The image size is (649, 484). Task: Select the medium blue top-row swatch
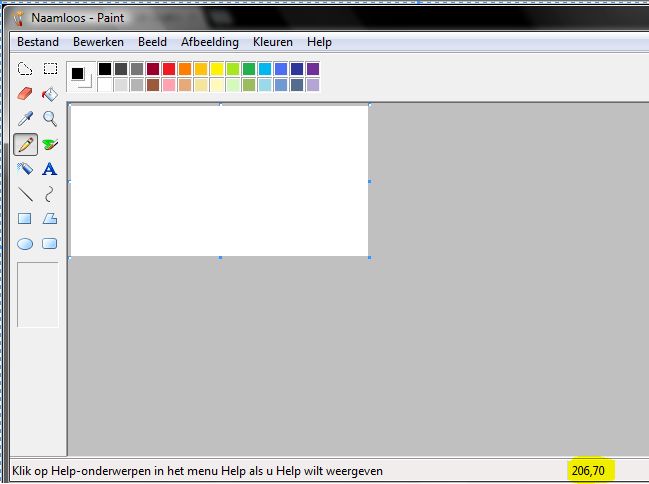coord(281,69)
